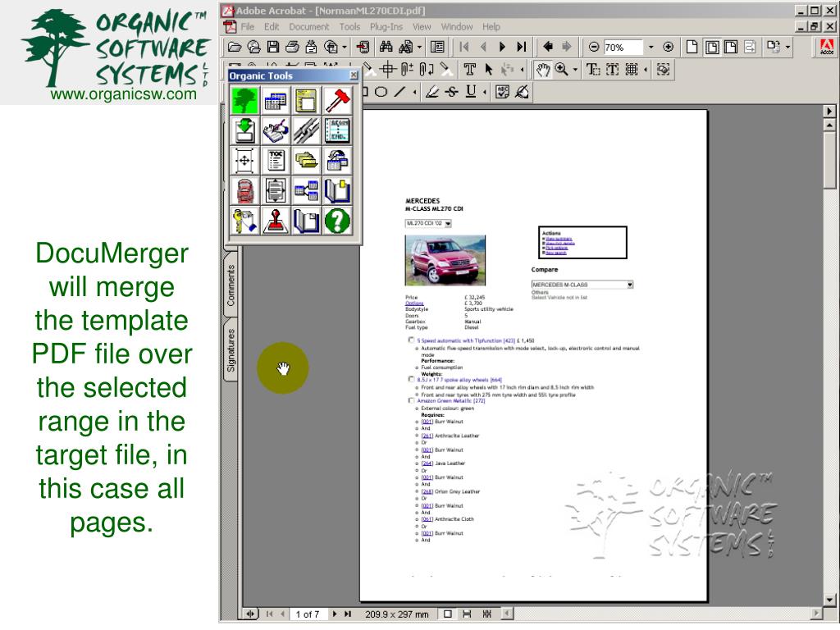The image size is (840, 630).
Task: Click the yellow keys icon in Organic Tools
Action: (x=244, y=220)
